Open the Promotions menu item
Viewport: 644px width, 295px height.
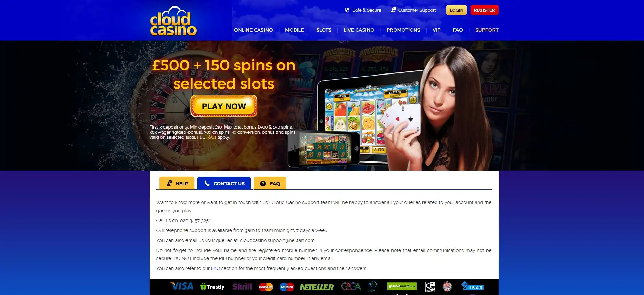coord(403,30)
